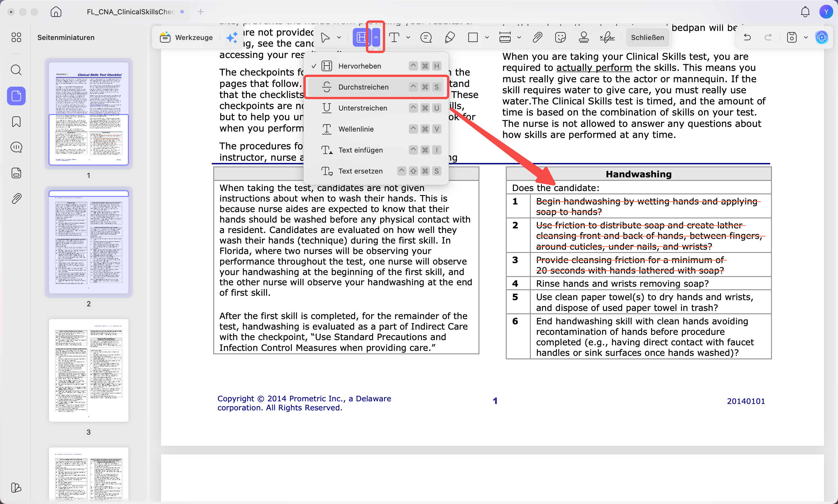Screen dimensions: 838x504
Task: Undo the last action
Action: (747, 37)
